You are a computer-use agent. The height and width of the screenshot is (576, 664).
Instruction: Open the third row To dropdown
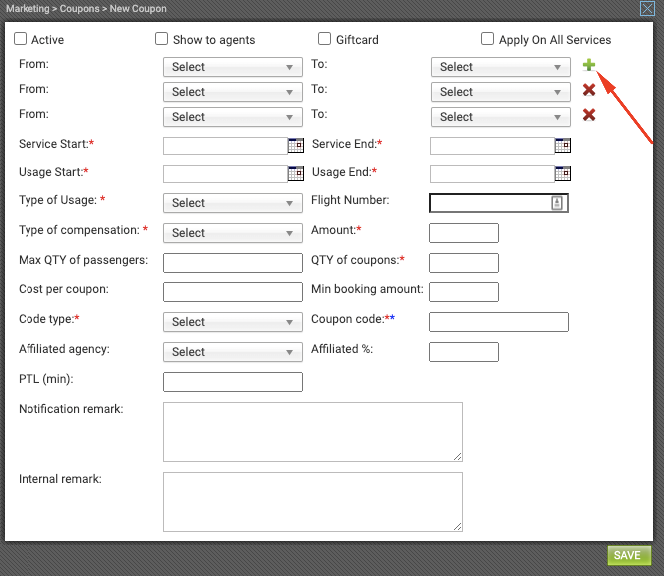pos(501,117)
